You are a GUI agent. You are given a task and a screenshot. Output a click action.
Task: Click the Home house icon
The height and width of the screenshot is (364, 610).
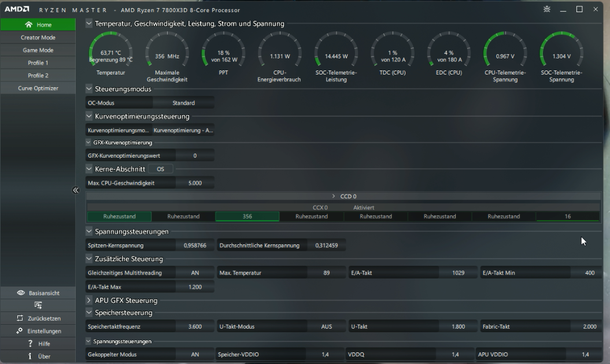[28, 24]
